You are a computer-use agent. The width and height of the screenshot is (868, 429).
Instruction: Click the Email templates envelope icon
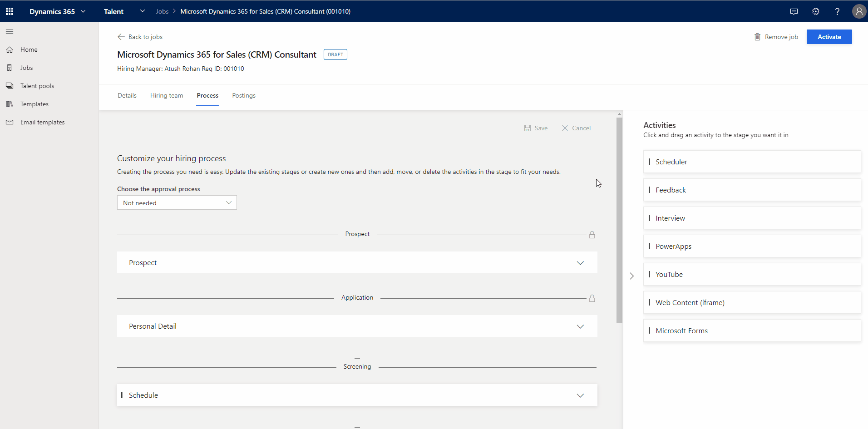10,122
